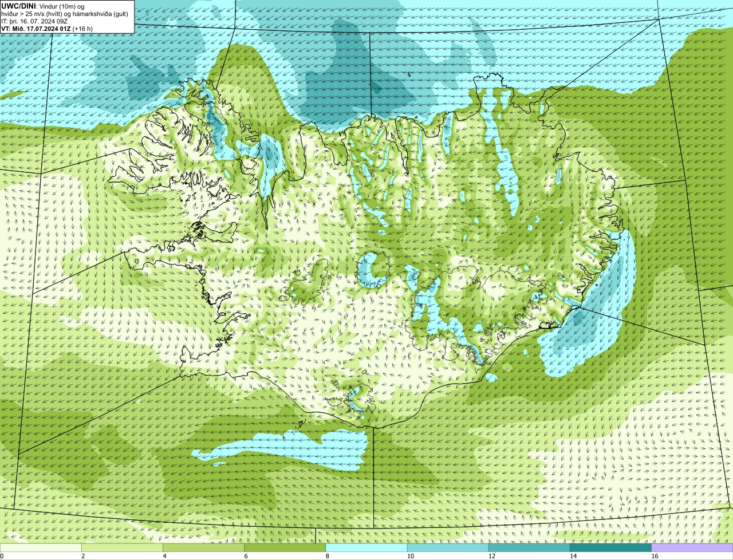Click the 10–12 m/s legend color swatch
The height and width of the screenshot is (560, 733).
[x=448, y=547]
